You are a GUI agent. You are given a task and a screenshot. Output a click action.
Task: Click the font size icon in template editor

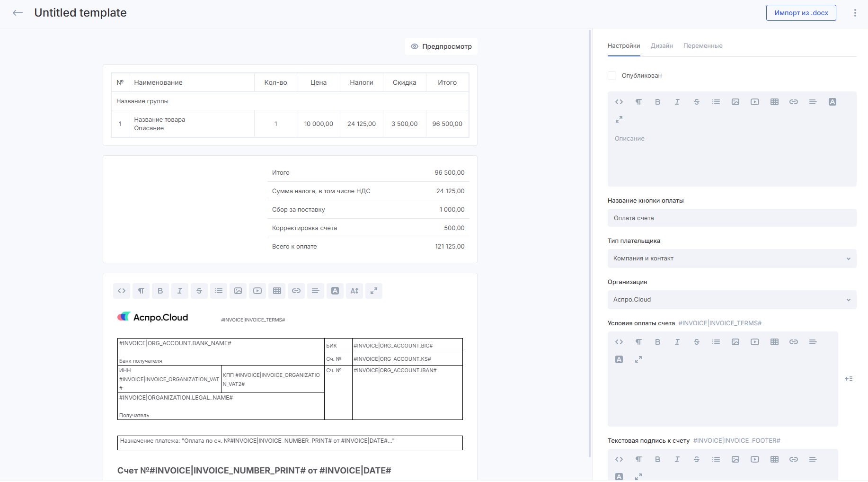354,291
